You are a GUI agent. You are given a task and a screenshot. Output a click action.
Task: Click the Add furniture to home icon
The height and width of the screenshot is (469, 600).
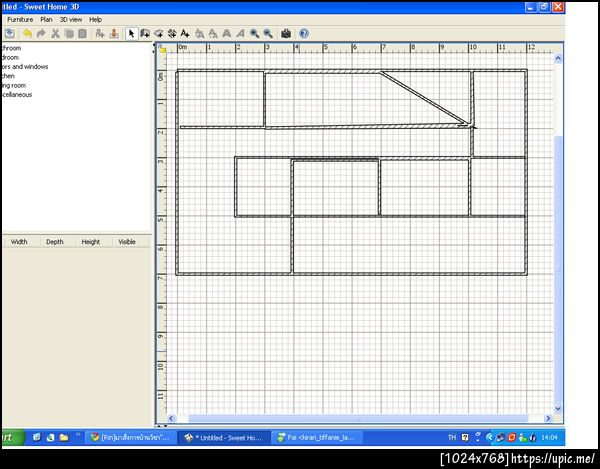coord(100,34)
